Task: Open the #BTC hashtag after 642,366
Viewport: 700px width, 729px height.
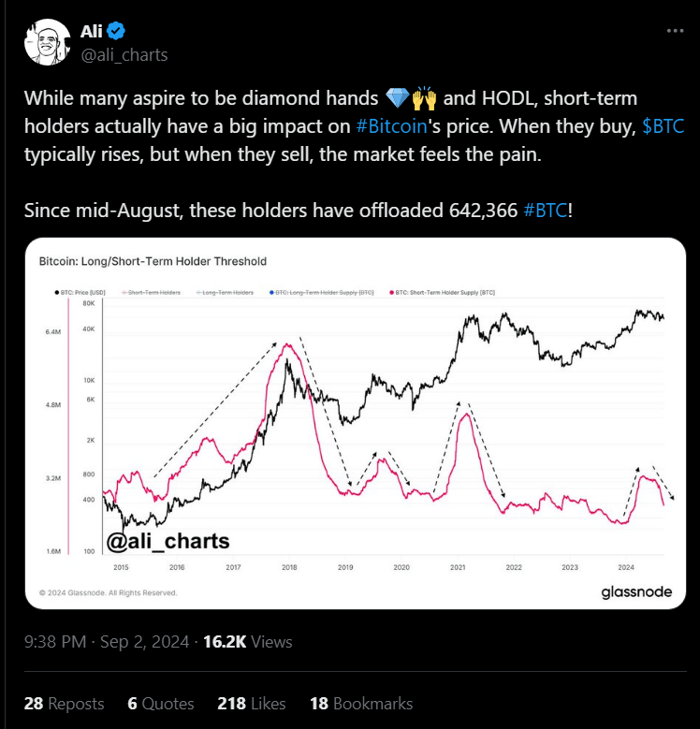Action: click(546, 211)
